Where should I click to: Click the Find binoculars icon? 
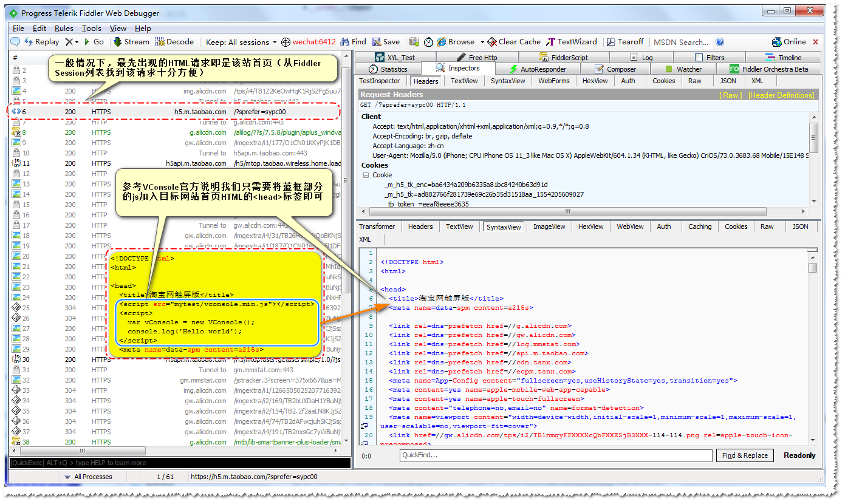(x=345, y=42)
